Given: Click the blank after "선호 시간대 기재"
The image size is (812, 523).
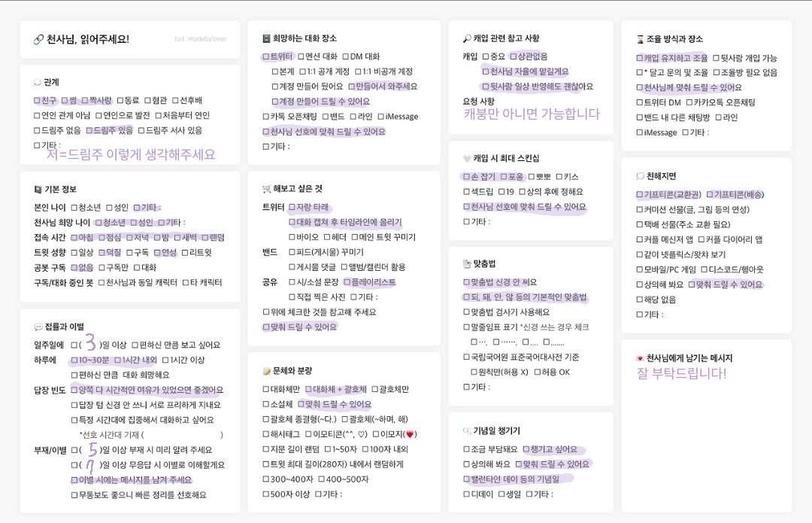Looking at the screenshot, I should tap(182, 436).
